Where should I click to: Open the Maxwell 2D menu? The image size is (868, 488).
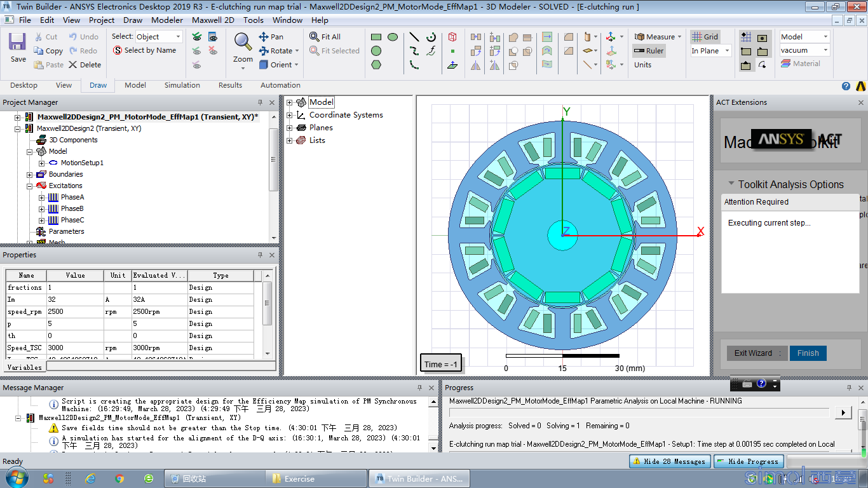[x=213, y=20]
